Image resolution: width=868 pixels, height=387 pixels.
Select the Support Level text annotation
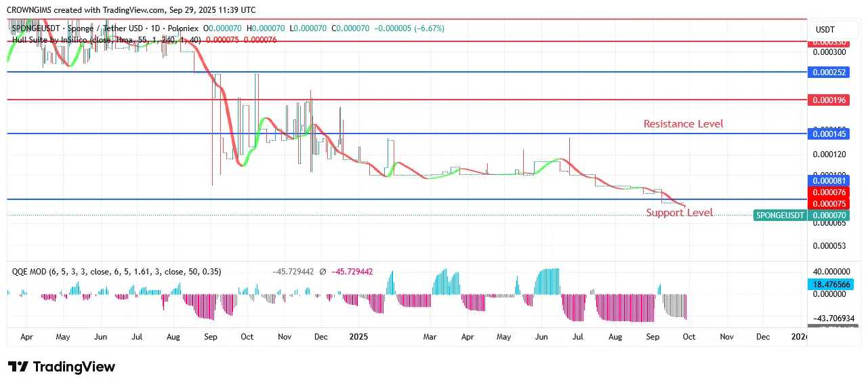tap(679, 213)
